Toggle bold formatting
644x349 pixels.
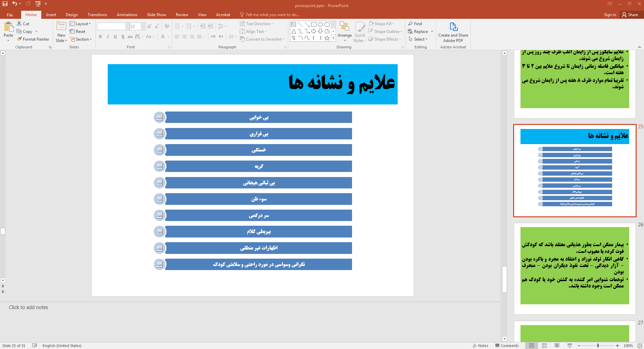pyautogui.click(x=100, y=37)
